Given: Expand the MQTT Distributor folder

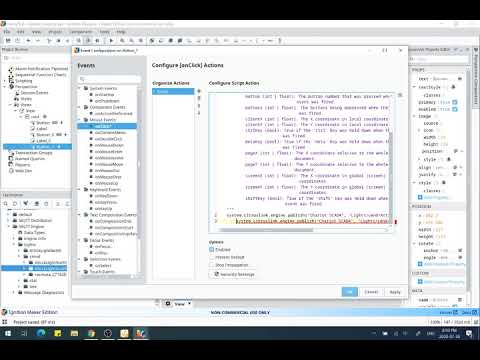Looking at the screenshot, I should coord(9,220).
